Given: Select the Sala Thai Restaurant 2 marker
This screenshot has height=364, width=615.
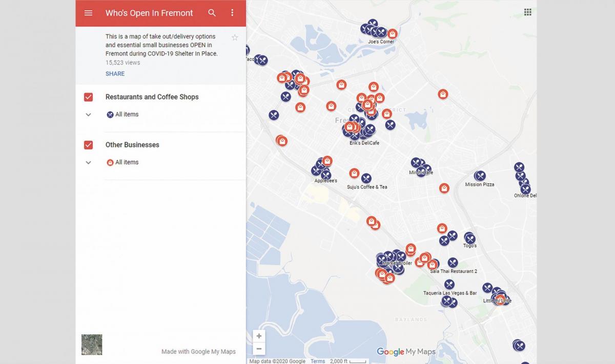Looking at the screenshot, I should click(x=453, y=263).
